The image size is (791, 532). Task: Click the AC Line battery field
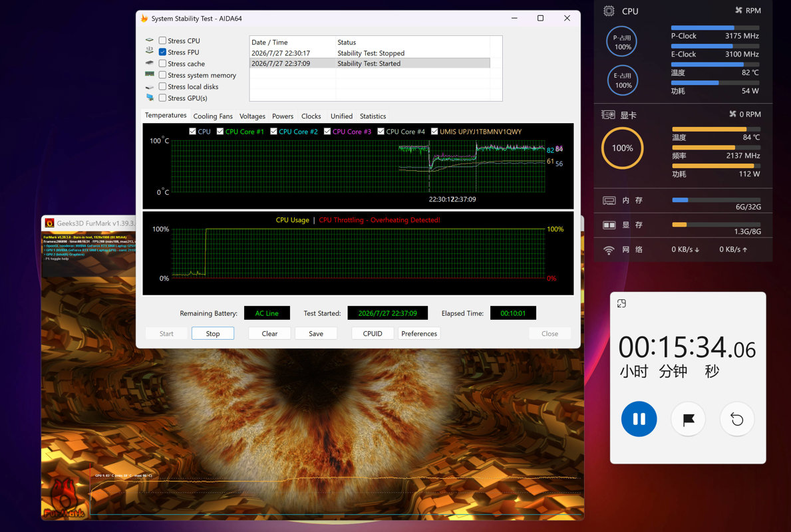(267, 313)
